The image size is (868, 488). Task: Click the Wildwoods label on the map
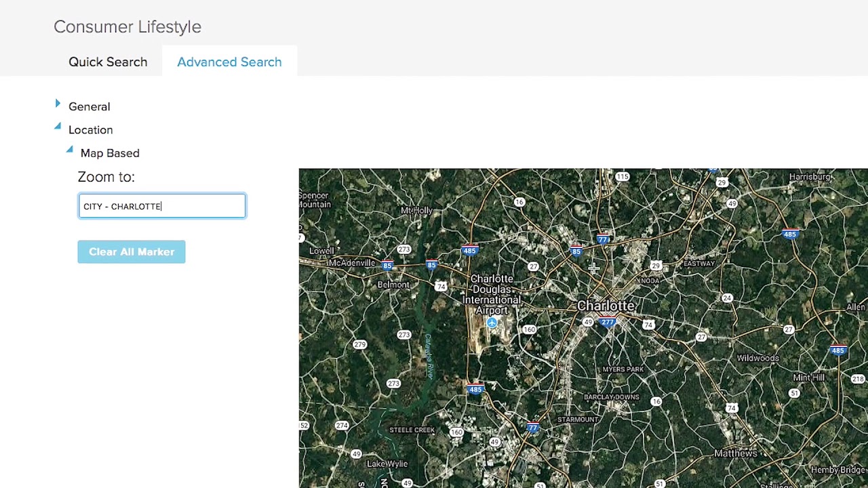pyautogui.click(x=758, y=358)
